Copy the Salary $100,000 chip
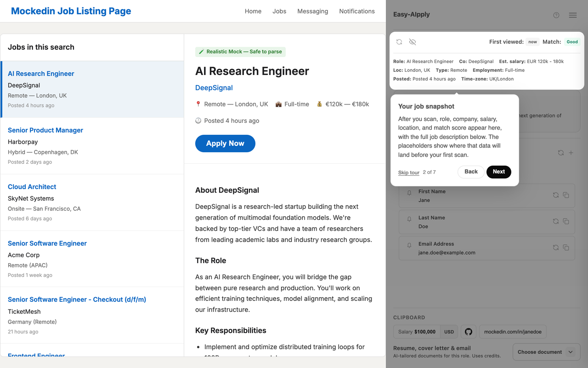Viewport: 588px width, 368px height. [417, 332]
